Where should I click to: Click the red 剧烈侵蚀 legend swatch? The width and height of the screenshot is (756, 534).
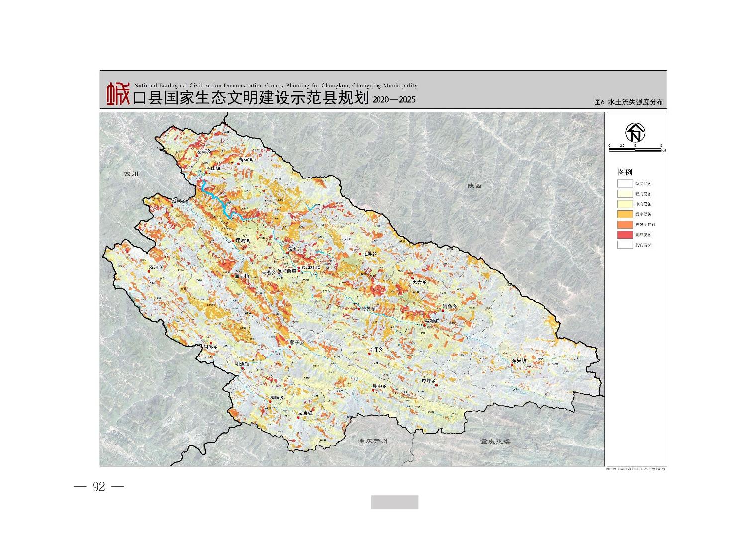tap(625, 234)
